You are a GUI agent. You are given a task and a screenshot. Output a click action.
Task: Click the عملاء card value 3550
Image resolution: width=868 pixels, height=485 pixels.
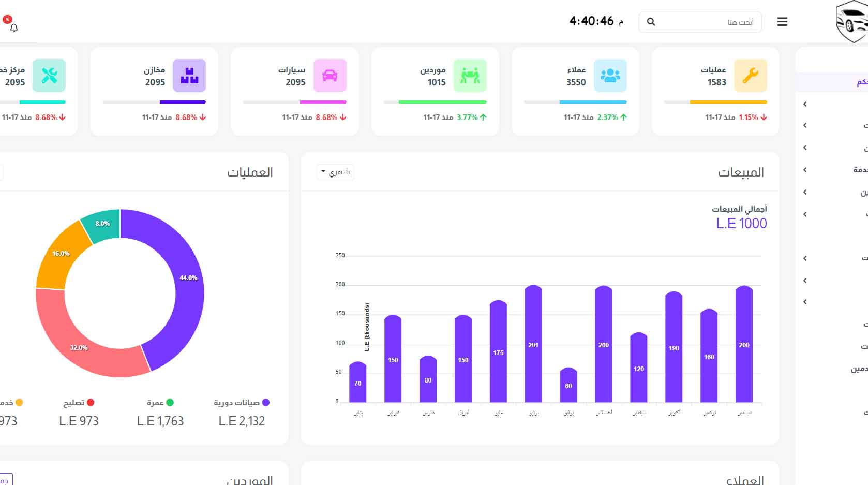click(x=576, y=82)
